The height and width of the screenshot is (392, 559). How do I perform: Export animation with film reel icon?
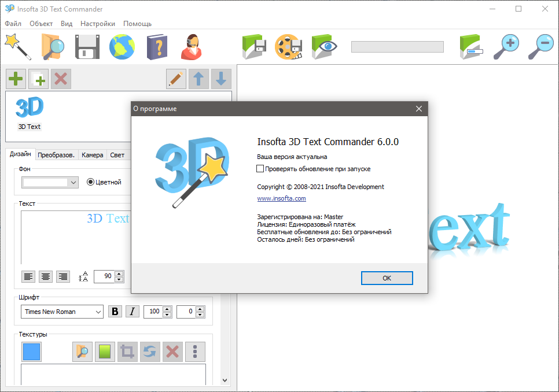tap(288, 47)
